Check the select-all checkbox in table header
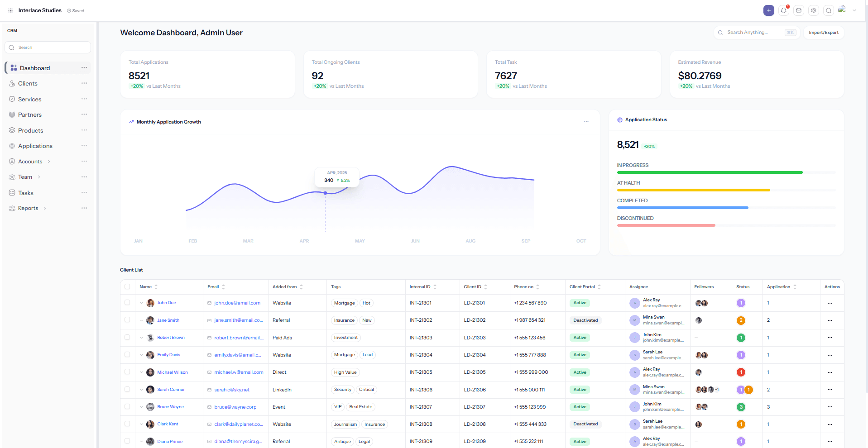The image size is (868, 448). coord(127,286)
